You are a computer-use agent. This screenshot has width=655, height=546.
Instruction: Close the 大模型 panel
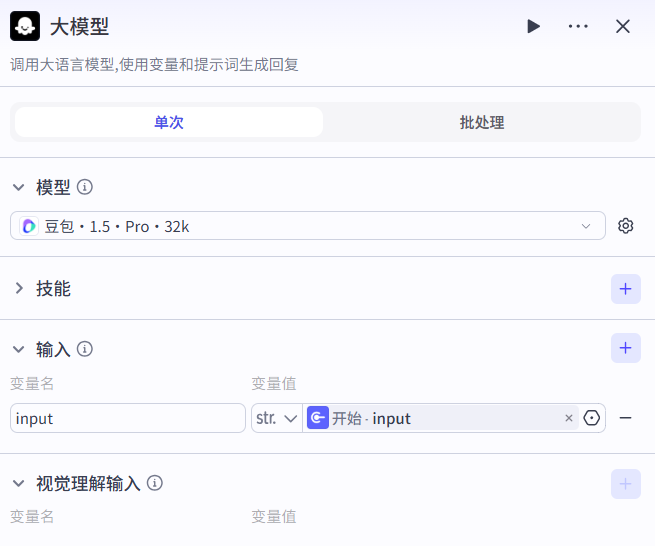623,26
